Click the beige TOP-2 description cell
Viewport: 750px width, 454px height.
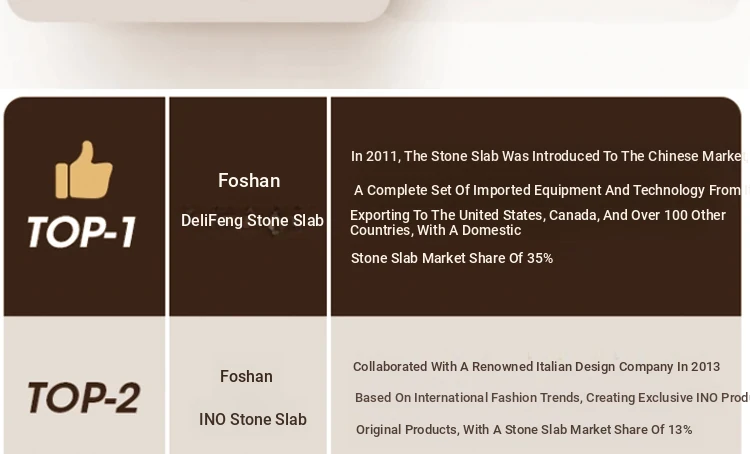(x=536, y=385)
